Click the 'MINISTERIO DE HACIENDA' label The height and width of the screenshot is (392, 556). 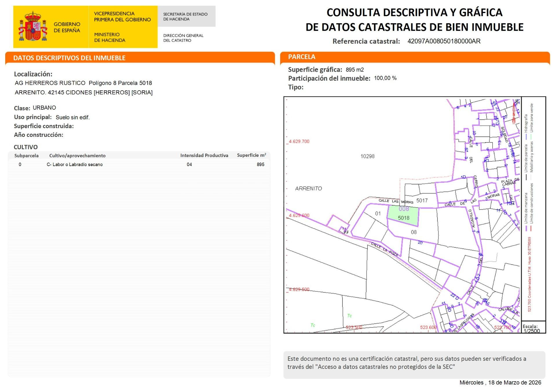click(110, 37)
